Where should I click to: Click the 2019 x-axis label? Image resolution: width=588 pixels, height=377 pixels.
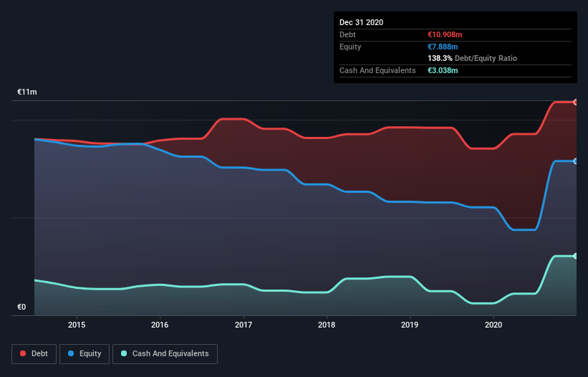(410, 325)
